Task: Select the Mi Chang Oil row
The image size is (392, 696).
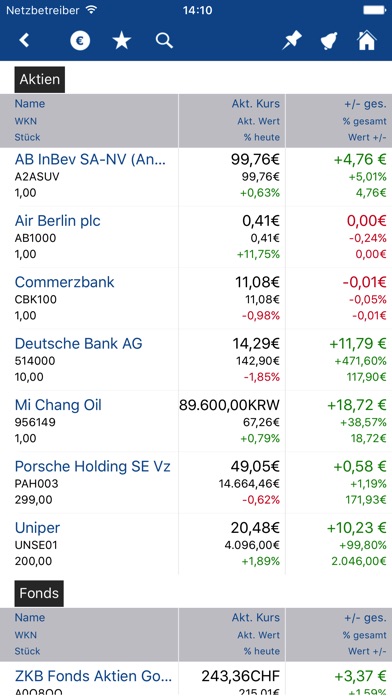Action: (196, 421)
